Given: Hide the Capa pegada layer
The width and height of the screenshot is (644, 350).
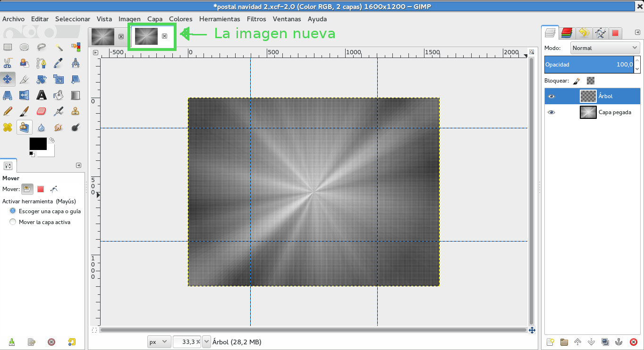Looking at the screenshot, I should 551,112.
